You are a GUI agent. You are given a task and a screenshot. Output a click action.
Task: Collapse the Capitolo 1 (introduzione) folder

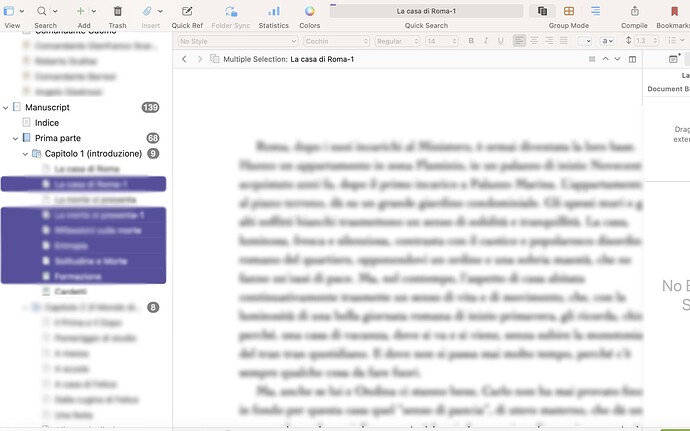[25, 154]
